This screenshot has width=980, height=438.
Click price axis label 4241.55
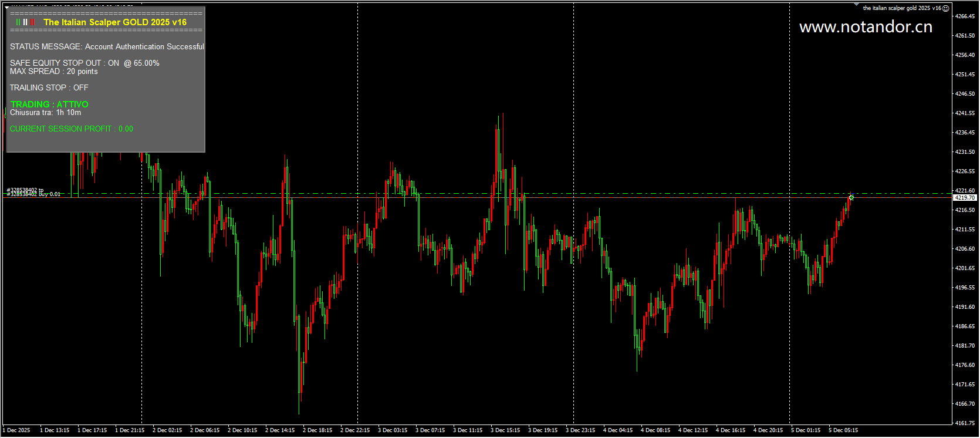pos(965,113)
